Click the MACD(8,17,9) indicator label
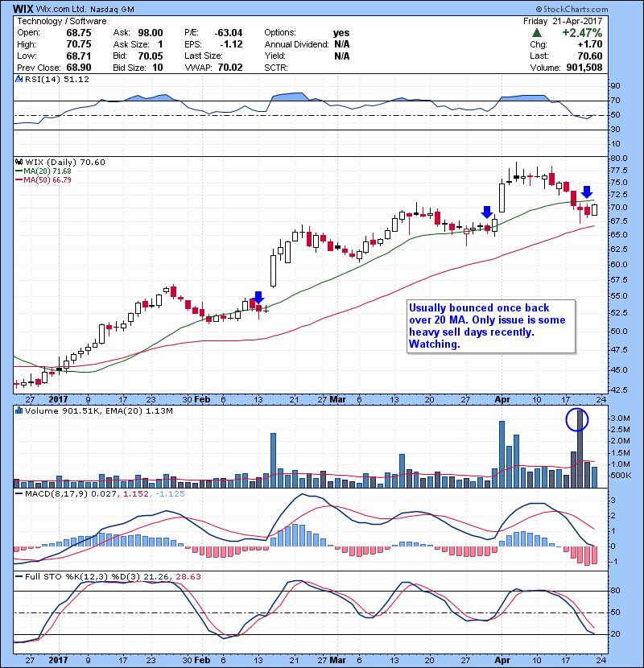 coord(57,494)
